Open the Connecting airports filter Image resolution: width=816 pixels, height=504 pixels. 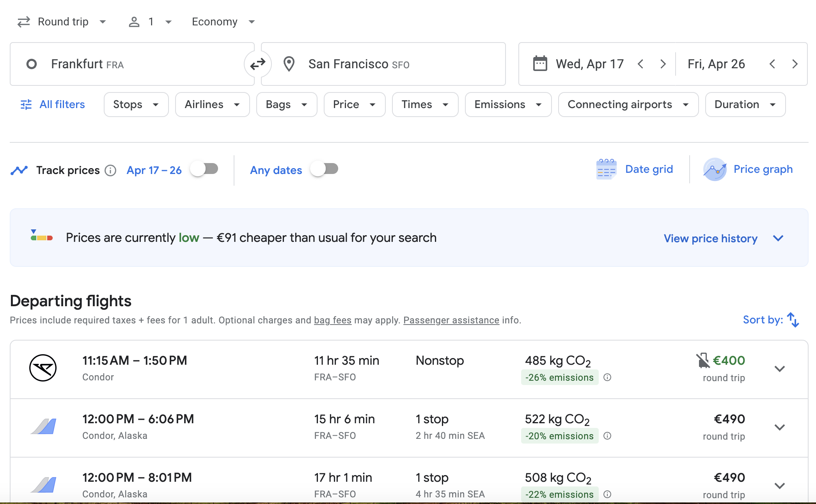[628, 105]
